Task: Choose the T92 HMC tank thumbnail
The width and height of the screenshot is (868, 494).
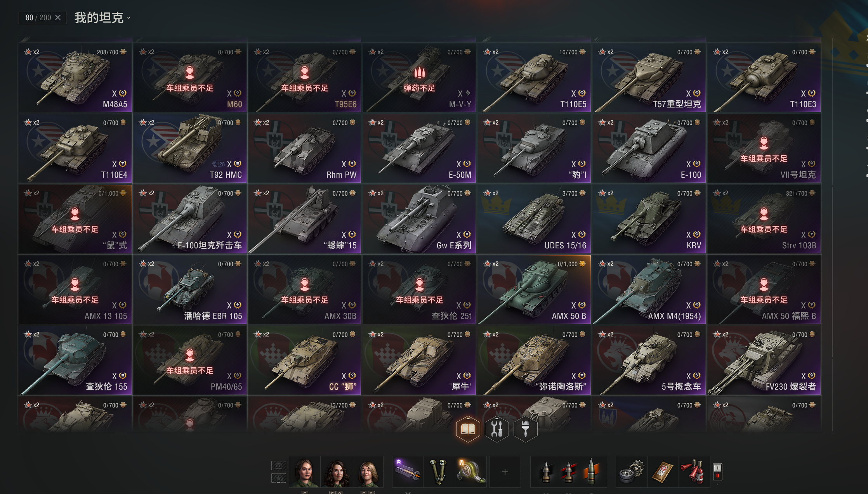Action: click(190, 148)
